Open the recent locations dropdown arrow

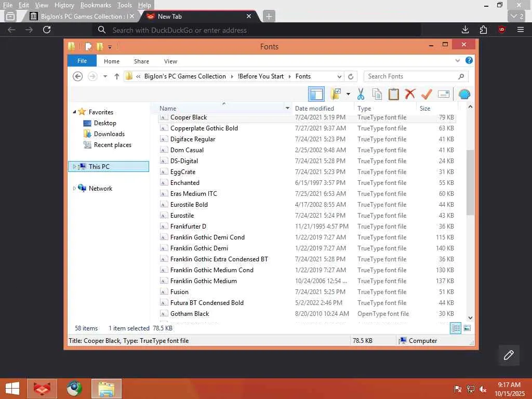[x=105, y=76]
